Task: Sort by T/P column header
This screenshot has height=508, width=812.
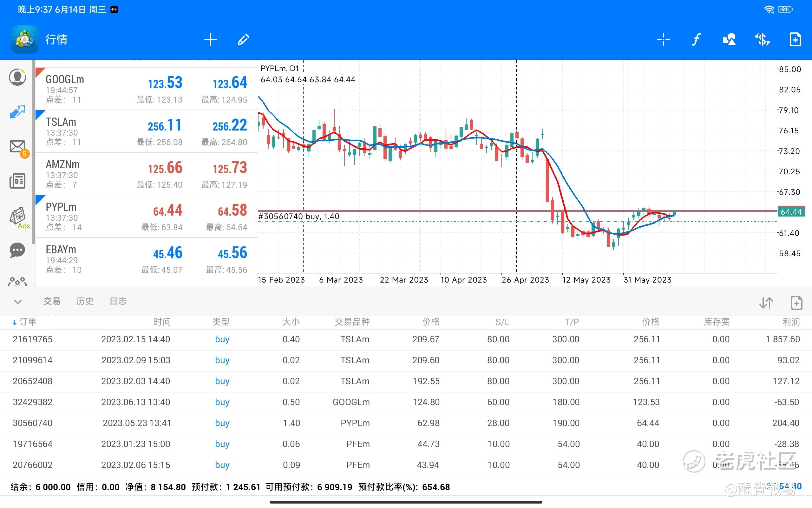Action: [572, 322]
